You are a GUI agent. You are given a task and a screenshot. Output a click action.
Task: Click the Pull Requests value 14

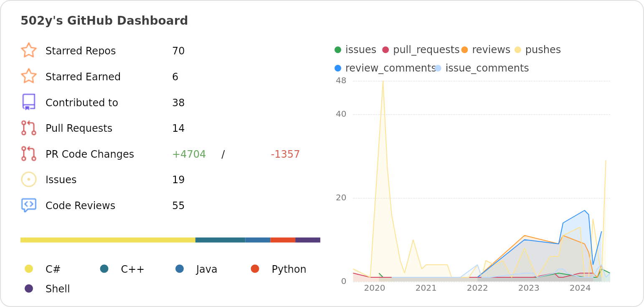point(178,128)
